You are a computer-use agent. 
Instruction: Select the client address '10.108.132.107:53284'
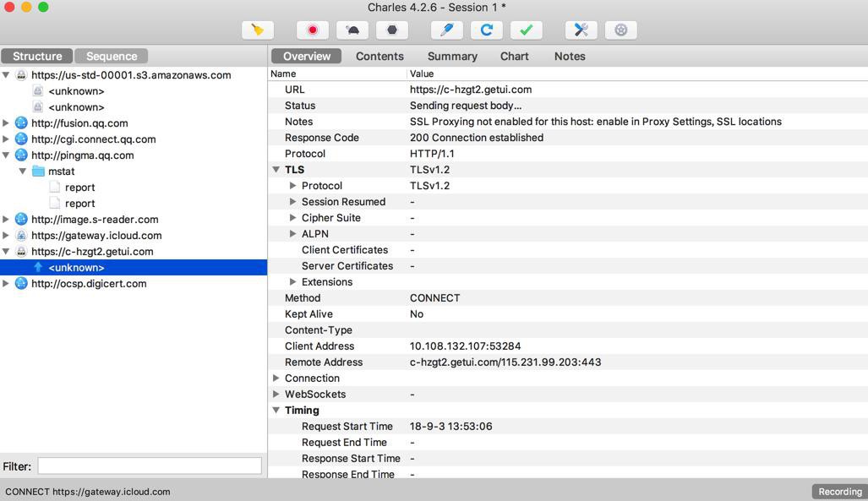[x=465, y=346]
